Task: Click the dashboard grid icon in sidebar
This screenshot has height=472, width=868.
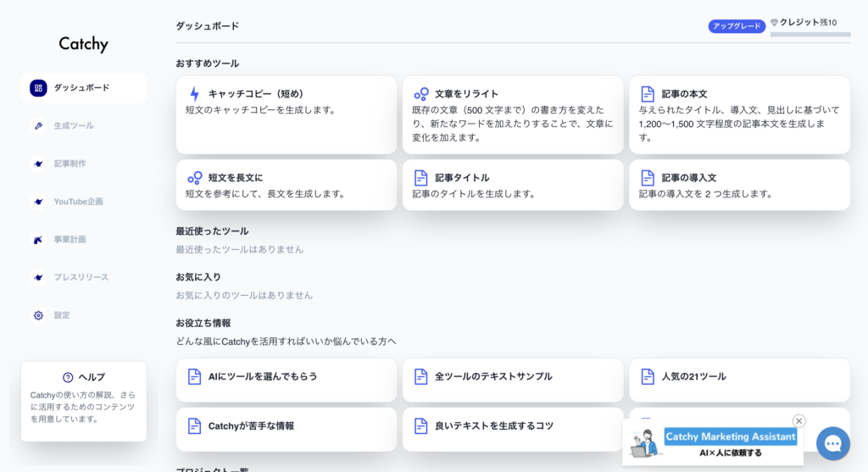Action: [x=38, y=88]
